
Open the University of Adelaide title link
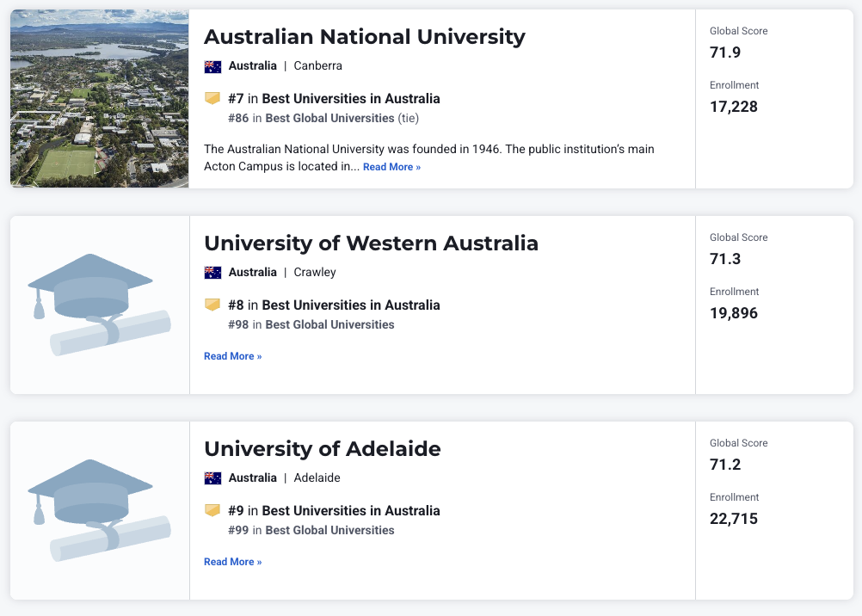coord(322,449)
